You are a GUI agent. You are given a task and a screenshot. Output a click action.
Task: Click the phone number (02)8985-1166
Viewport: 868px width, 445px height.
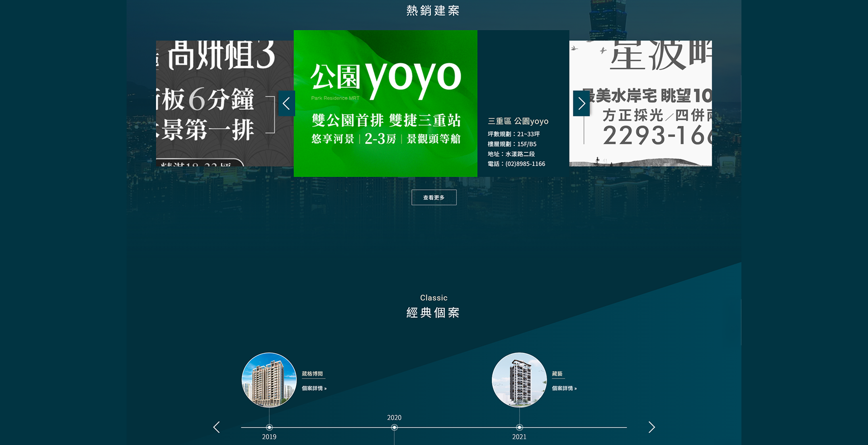525,164
